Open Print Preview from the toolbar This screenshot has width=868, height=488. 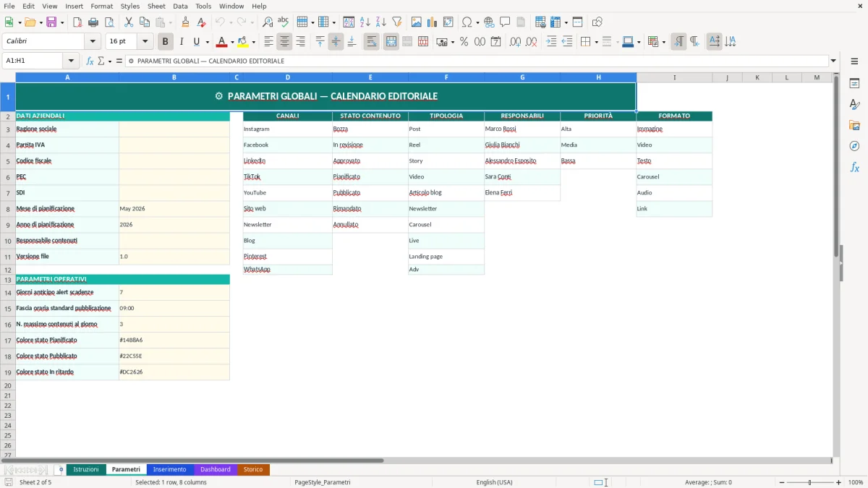point(109,22)
